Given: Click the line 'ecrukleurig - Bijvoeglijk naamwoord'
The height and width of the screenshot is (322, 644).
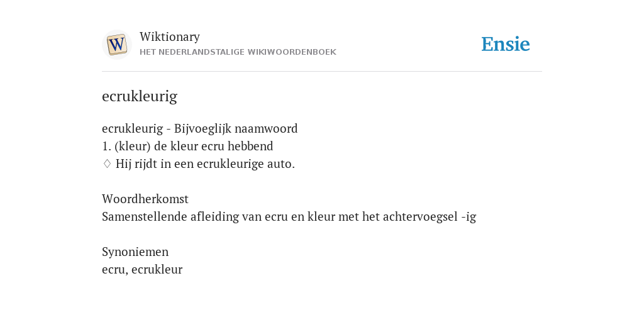Looking at the screenshot, I should pos(199,129).
